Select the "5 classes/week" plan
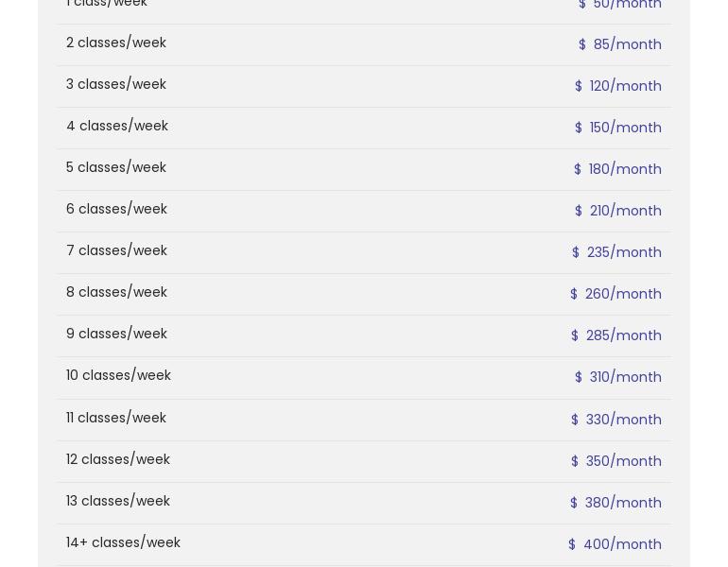This screenshot has width=728, height=567. coord(116,168)
